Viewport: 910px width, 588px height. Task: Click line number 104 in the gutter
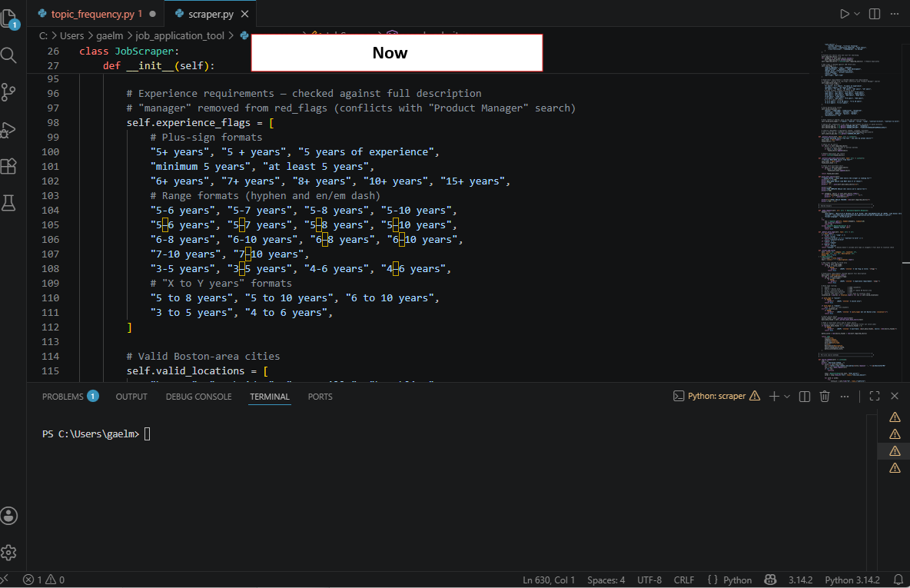point(51,210)
